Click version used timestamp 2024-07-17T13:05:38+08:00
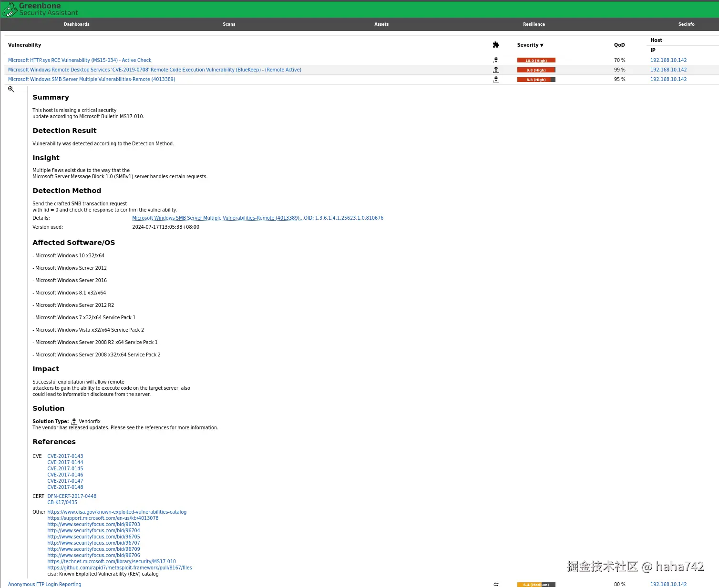 pyautogui.click(x=166, y=227)
